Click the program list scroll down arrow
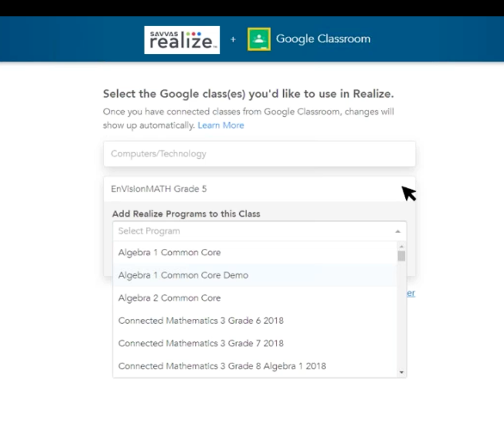The width and height of the screenshot is (504, 447). (401, 372)
